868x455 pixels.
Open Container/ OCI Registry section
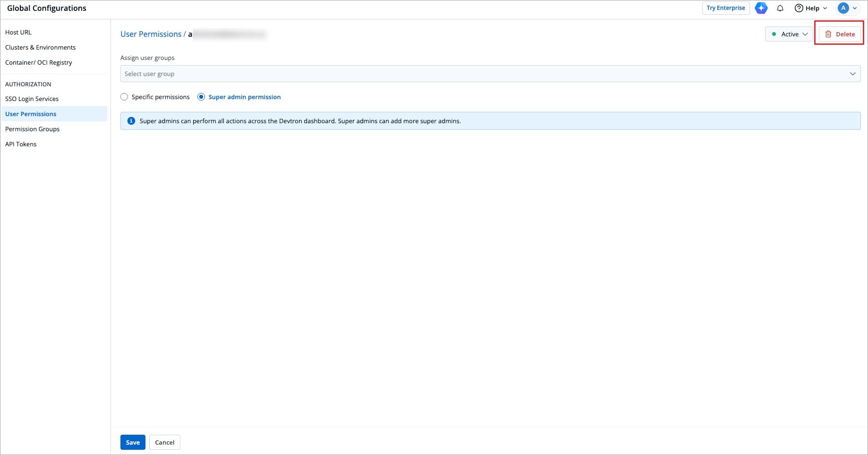[x=39, y=62]
